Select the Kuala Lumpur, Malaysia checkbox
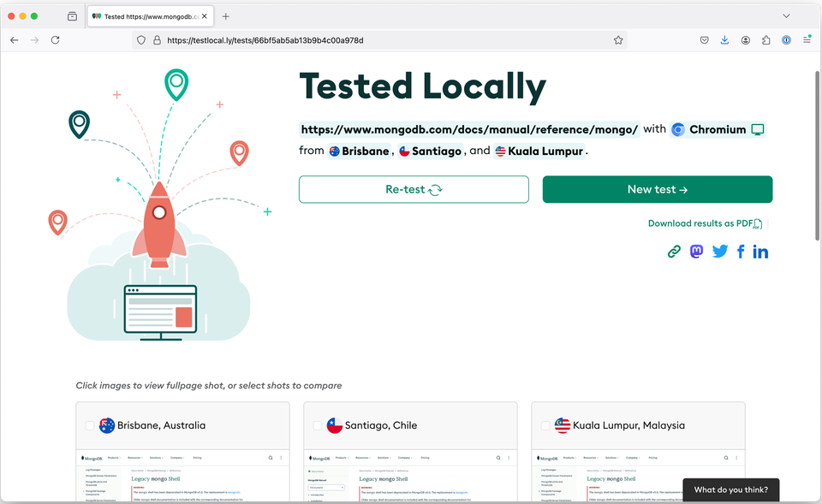 click(545, 425)
